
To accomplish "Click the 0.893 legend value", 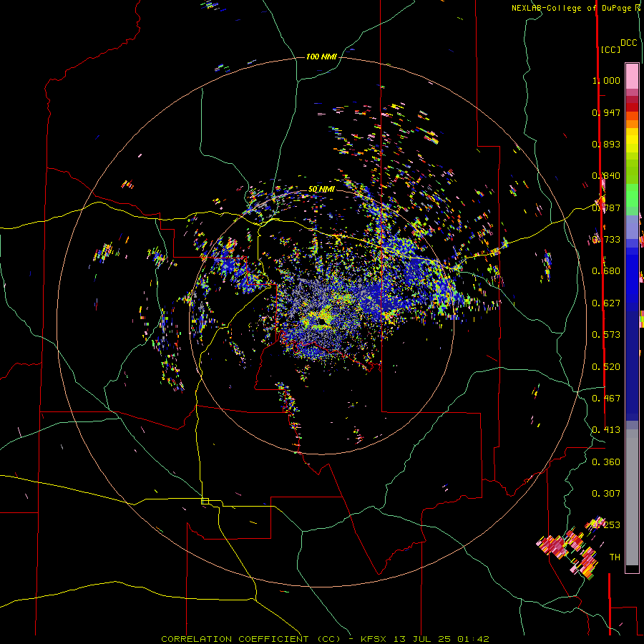I will (x=606, y=144).
